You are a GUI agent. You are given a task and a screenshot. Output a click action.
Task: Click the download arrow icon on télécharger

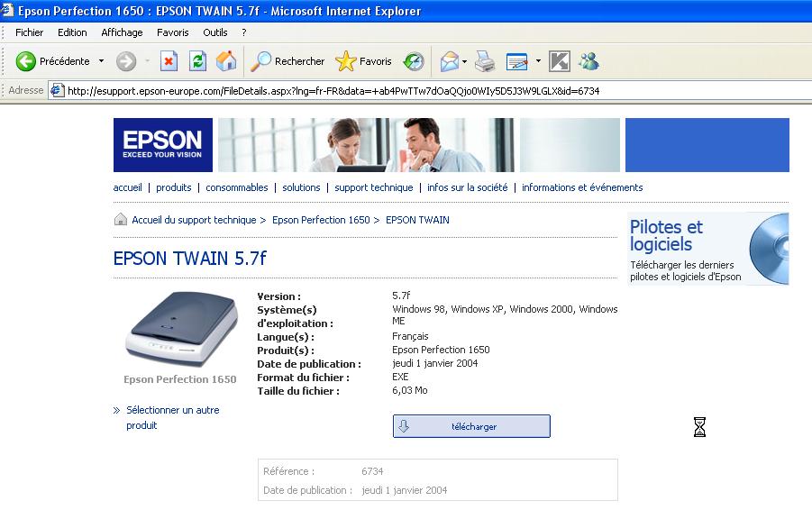404,426
